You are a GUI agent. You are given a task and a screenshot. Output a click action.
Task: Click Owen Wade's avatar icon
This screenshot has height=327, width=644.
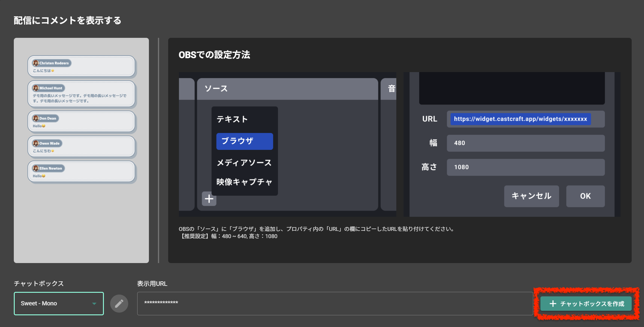point(36,143)
